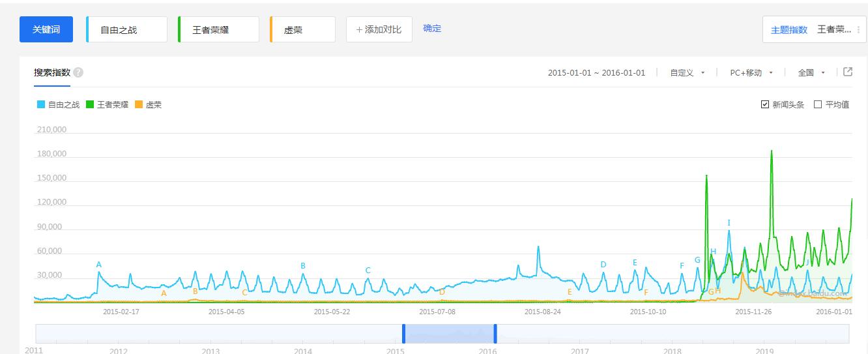
Task: Toggle the 王者荣耀 legend green swatch
Action: pyautogui.click(x=91, y=104)
